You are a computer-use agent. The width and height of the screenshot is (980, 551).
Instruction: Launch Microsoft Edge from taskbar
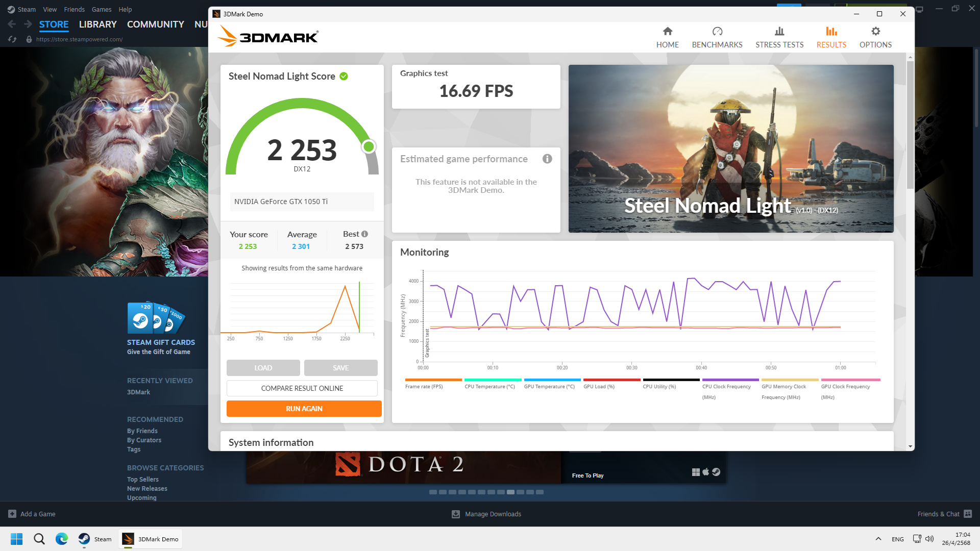point(62,539)
